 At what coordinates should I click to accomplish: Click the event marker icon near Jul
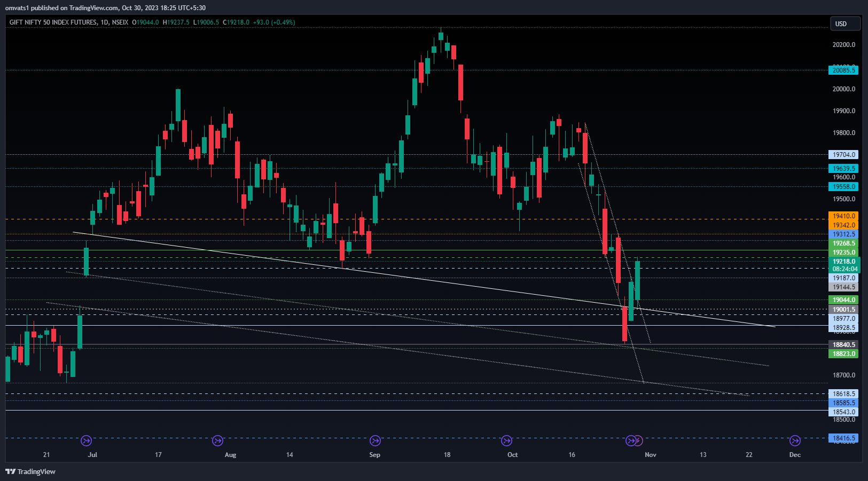tap(86, 440)
